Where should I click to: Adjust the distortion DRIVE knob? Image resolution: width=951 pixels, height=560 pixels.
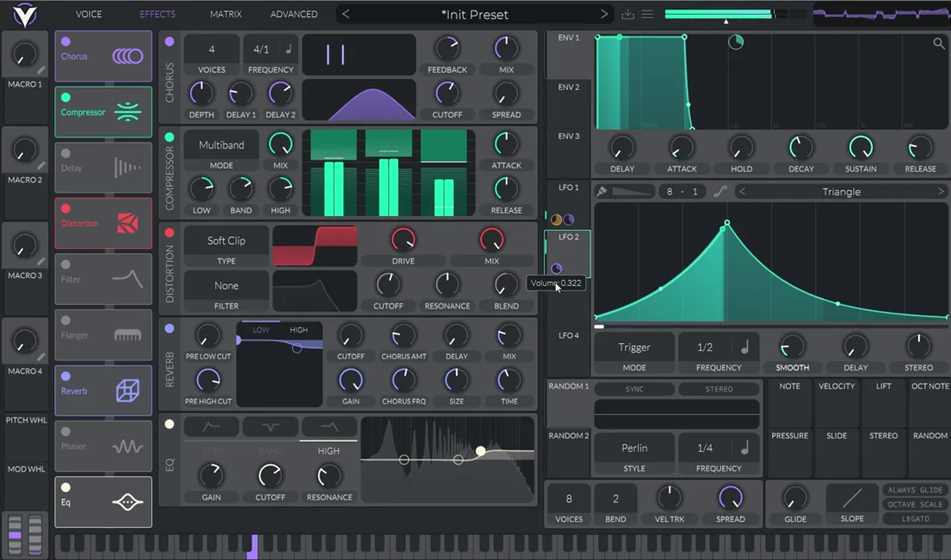[403, 240]
